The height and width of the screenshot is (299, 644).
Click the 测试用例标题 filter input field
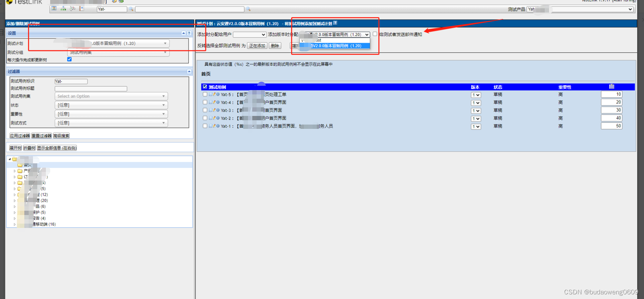[91, 89]
